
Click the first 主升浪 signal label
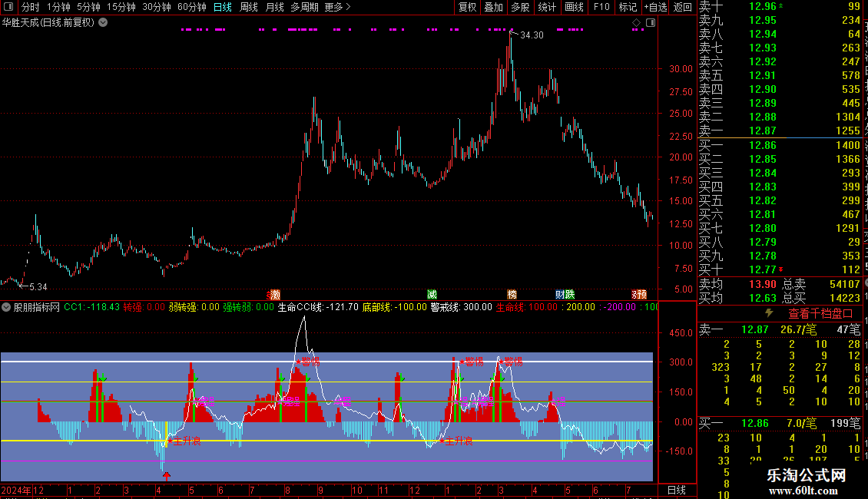[187, 441]
